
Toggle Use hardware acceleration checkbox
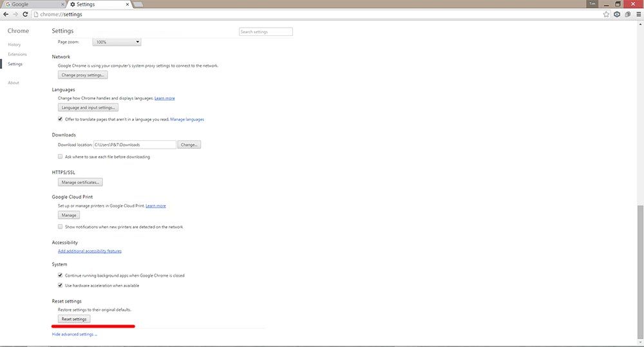click(x=61, y=285)
